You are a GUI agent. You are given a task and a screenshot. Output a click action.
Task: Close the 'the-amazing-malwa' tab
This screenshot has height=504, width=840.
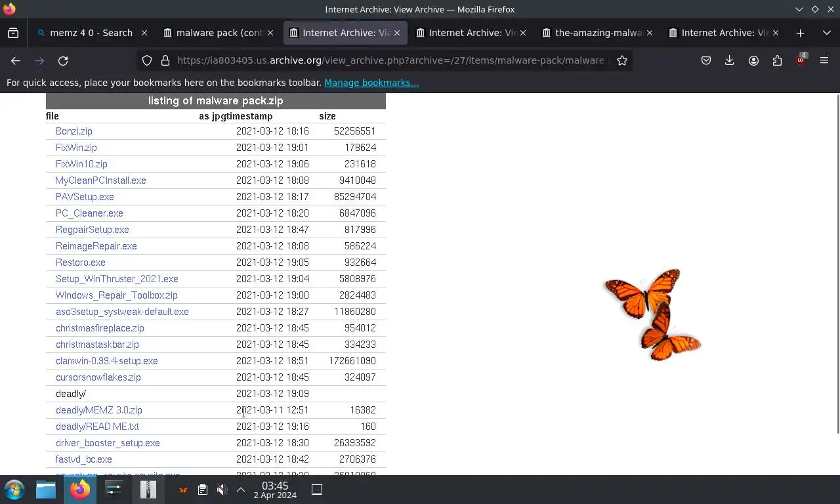pos(650,33)
